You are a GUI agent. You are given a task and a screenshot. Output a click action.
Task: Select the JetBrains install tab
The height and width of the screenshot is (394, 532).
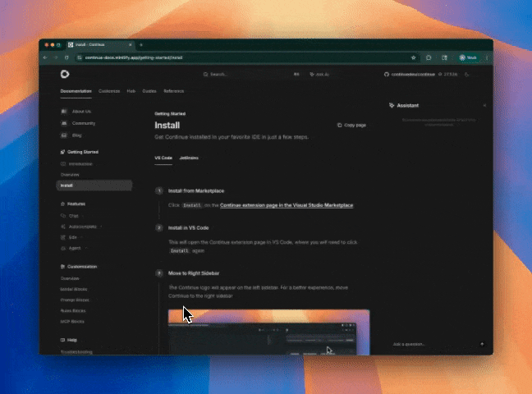click(189, 158)
